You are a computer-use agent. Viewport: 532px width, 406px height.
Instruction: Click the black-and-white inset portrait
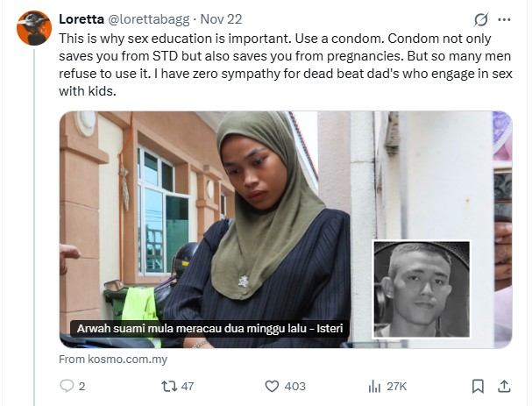[x=421, y=288]
